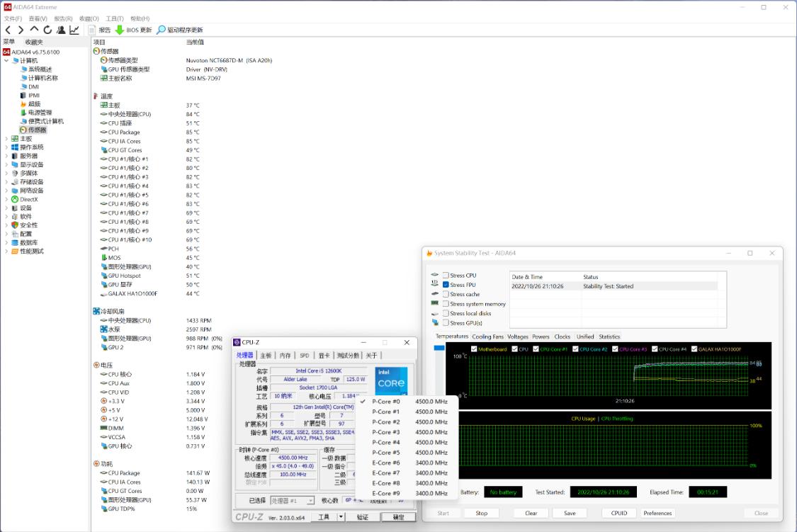797x532 pixels.
Task: Select E-Core #6 in the core list
Action: click(386, 463)
